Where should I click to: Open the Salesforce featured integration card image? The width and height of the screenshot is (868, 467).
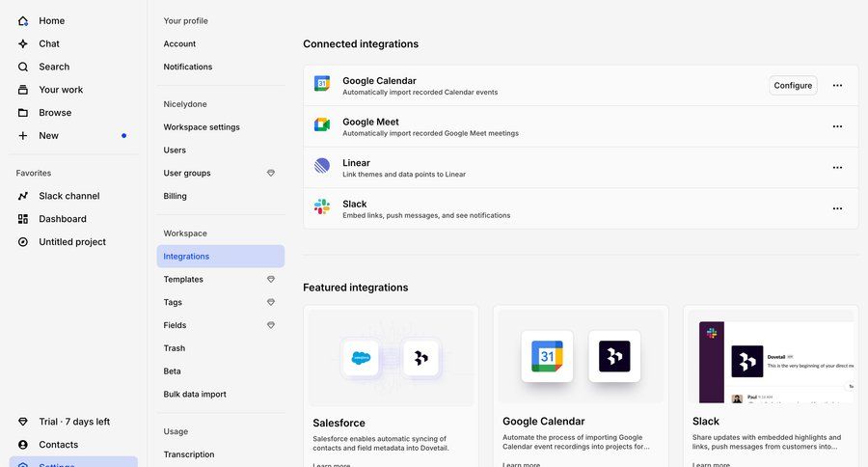391,357
